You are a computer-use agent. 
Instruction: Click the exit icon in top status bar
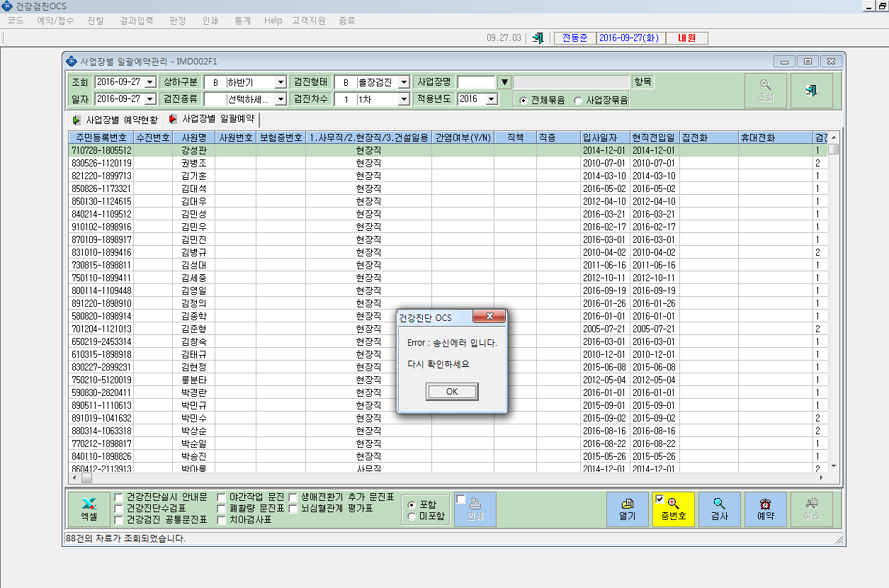[538, 38]
